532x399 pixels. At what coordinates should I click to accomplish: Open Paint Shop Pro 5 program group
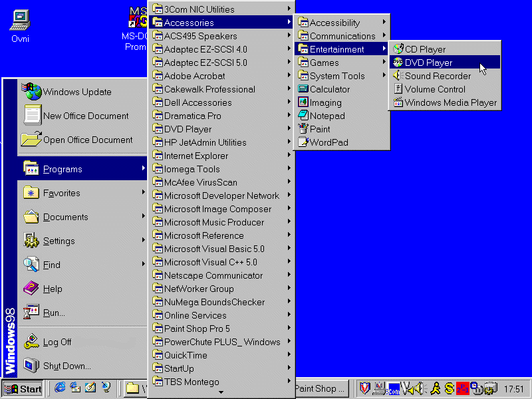(x=197, y=329)
